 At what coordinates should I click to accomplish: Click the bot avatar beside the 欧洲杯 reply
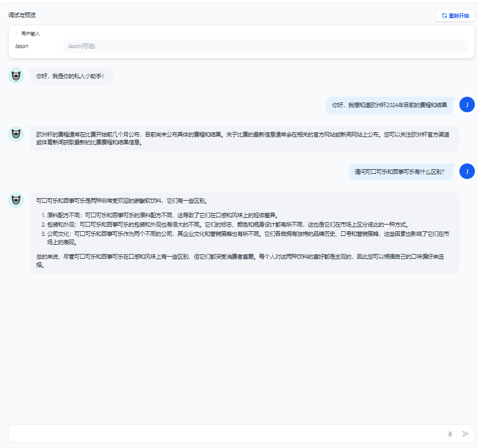[16, 134]
